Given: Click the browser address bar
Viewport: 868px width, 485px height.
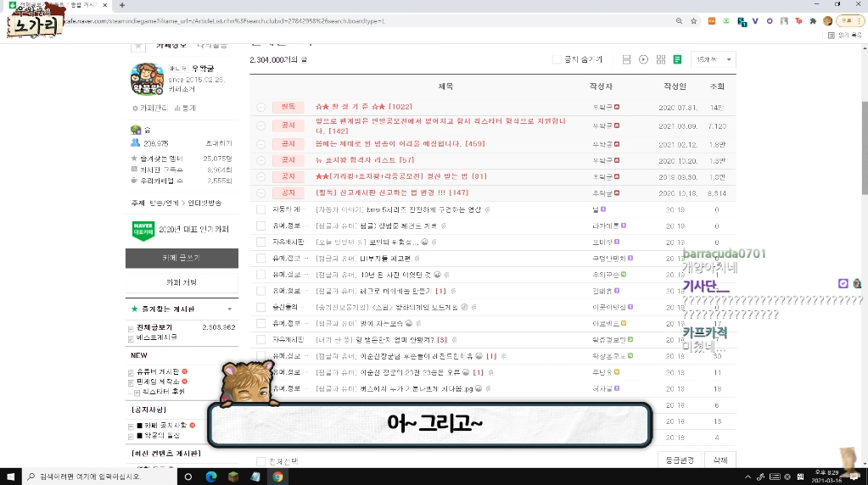Looking at the screenshot, I should click(x=366, y=21).
